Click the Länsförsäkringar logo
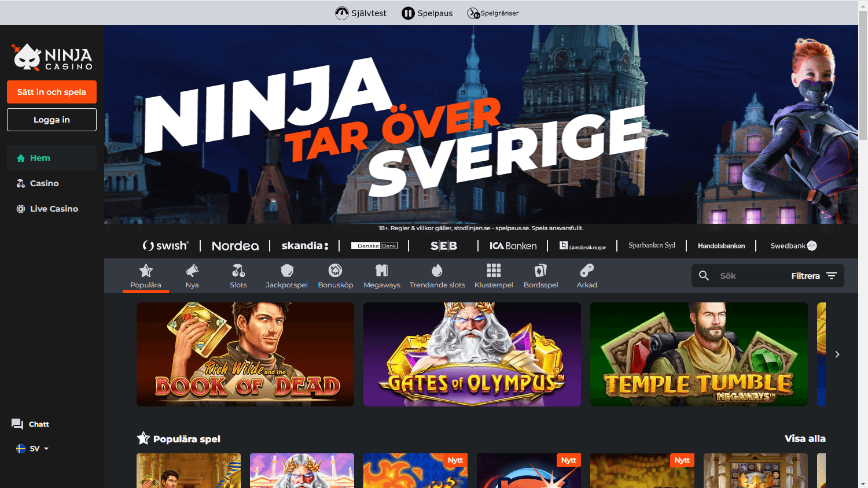This screenshot has height=488, width=868. coord(583,246)
